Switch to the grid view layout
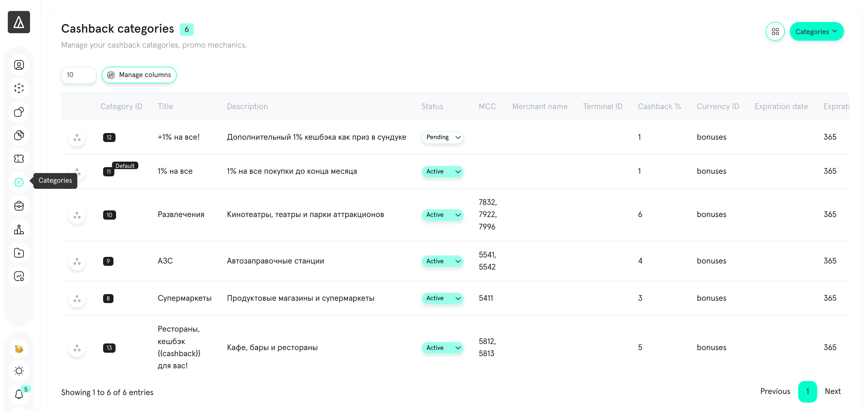Viewport: 868px width, 411px height. (775, 31)
